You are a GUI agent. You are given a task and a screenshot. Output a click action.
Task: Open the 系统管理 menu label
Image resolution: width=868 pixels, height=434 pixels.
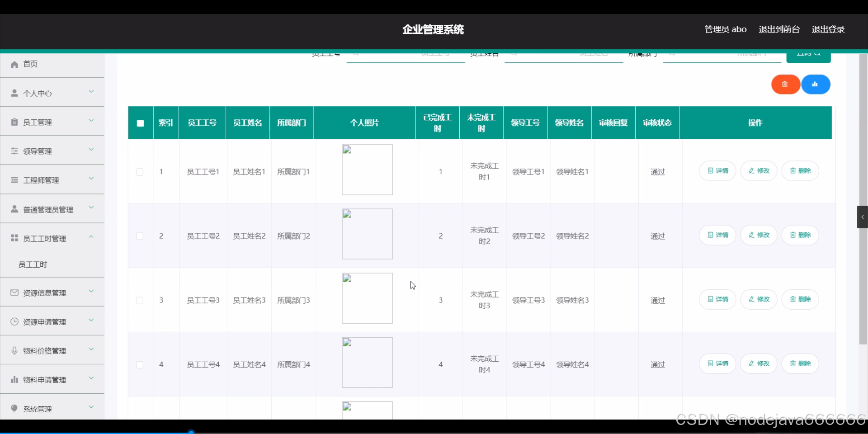[38, 409]
